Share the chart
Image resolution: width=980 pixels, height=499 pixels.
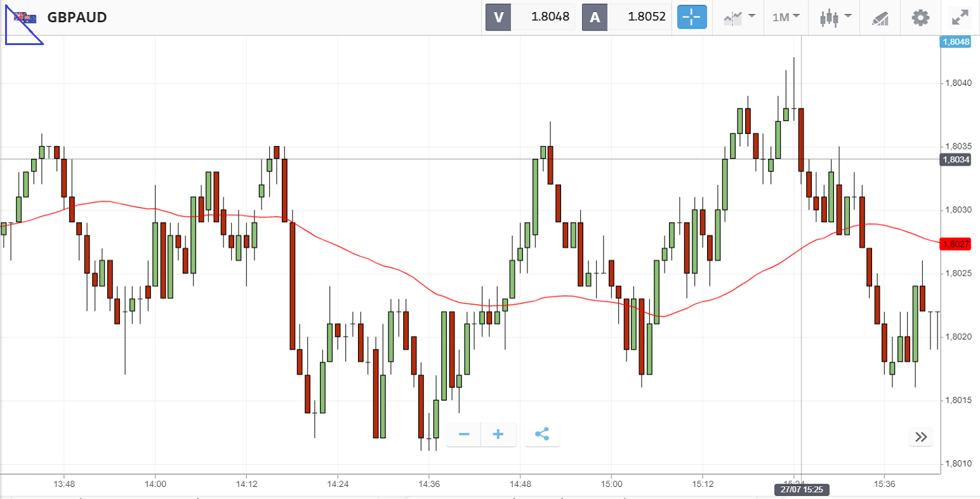click(x=542, y=435)
